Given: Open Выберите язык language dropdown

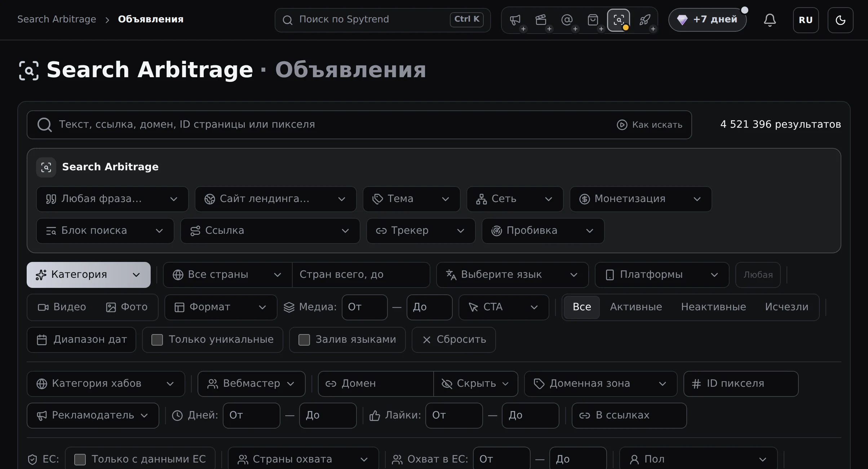Looking at the screenshot, I should (512, 275).
